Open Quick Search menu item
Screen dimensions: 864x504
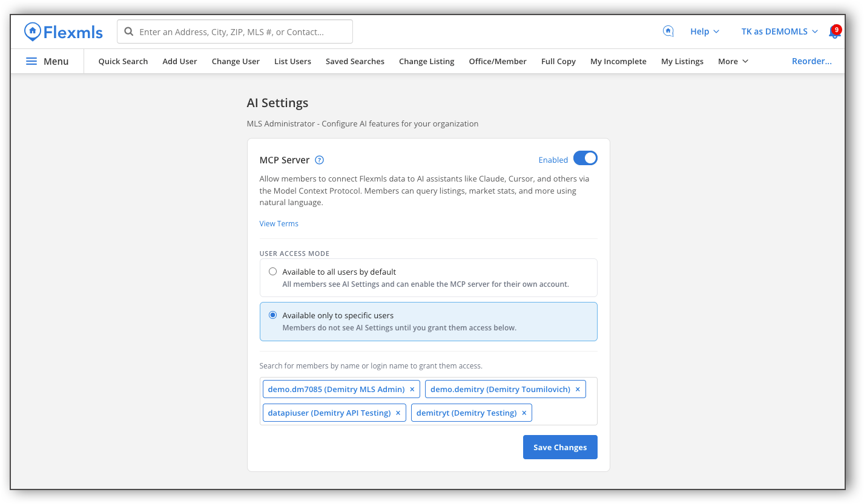[x=123, y=61]
